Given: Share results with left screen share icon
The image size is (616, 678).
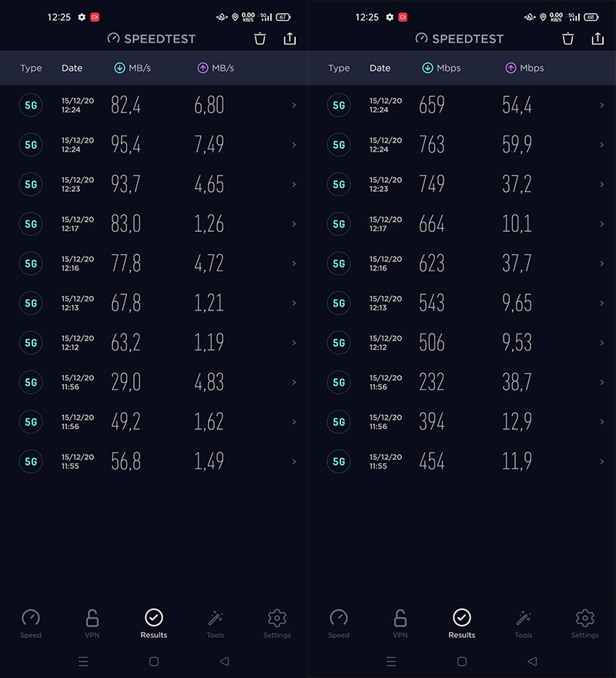Looking at the screenshot, I should [x=290, y=39].
